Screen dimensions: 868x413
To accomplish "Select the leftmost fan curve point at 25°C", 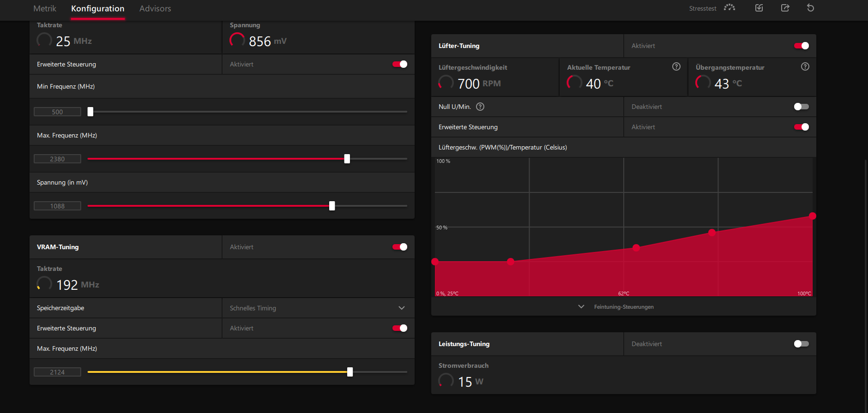I will coord(435,262).
